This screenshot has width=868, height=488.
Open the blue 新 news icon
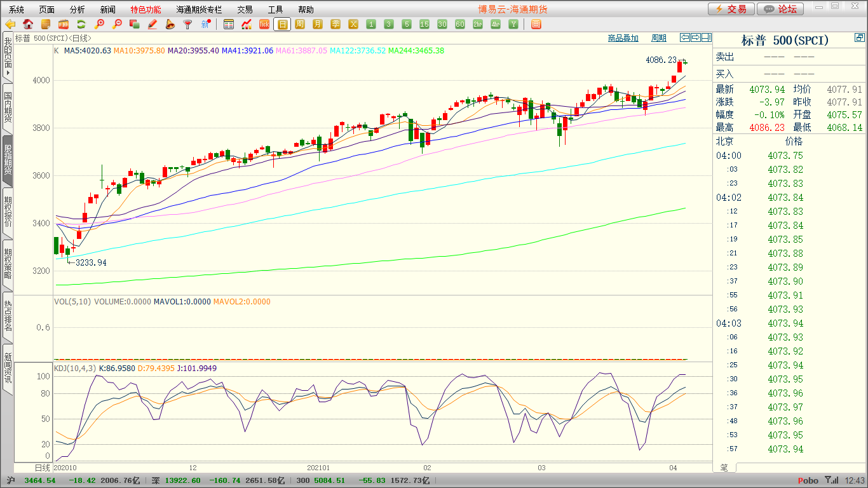(206, 25)
